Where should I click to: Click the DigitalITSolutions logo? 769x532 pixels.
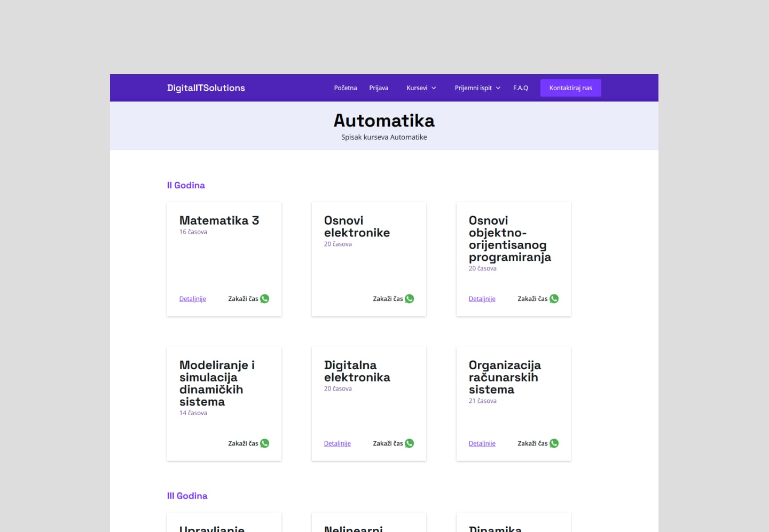[x=206, y=88]
